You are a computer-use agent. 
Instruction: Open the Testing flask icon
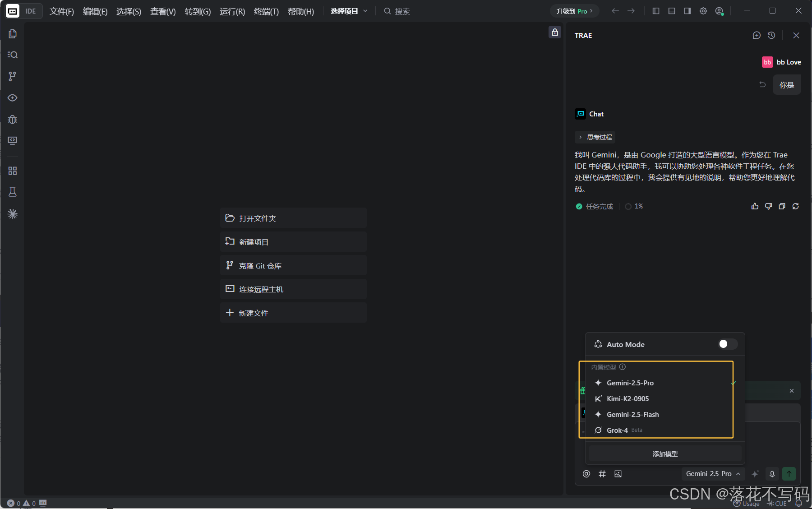[x=13, y=192]
